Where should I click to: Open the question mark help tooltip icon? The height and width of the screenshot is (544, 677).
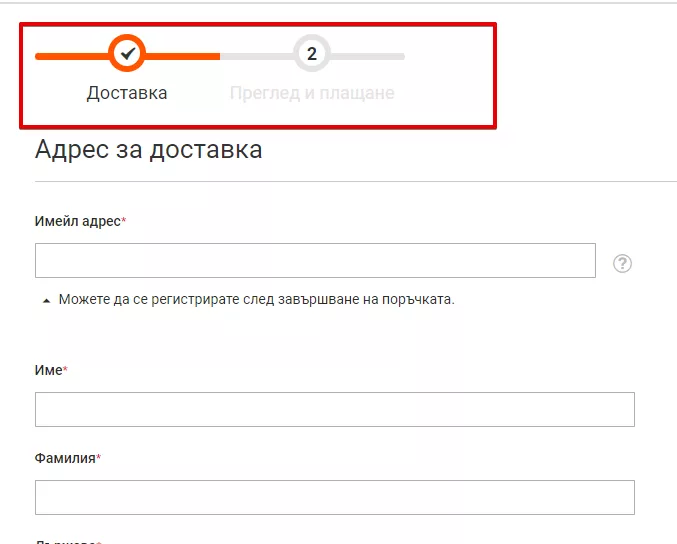tap(622, 263)
